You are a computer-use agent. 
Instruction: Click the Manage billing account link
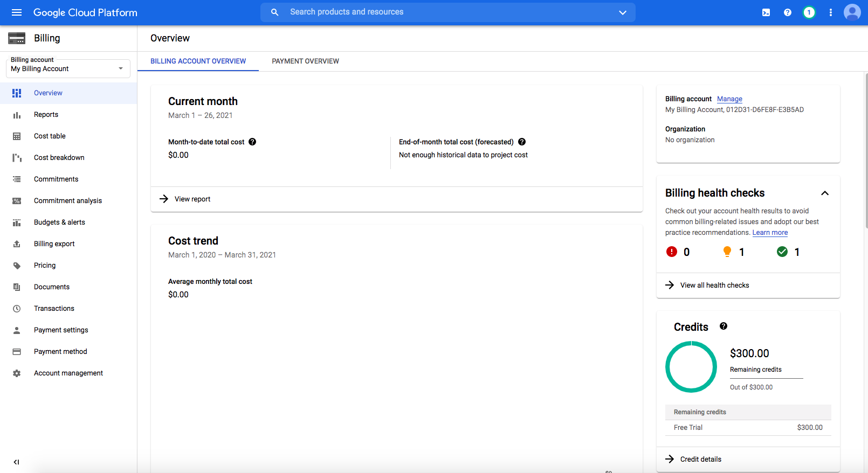coord(729,99)
